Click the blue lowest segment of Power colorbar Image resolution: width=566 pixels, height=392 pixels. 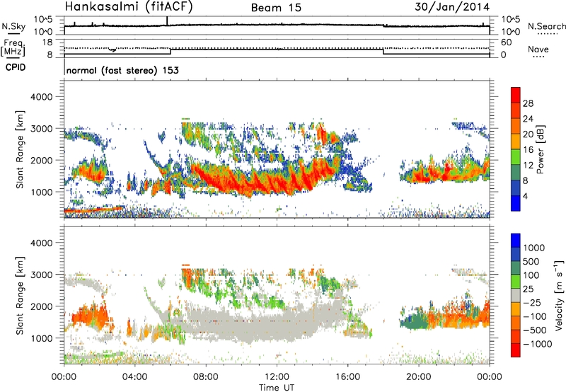pos(516,203)
